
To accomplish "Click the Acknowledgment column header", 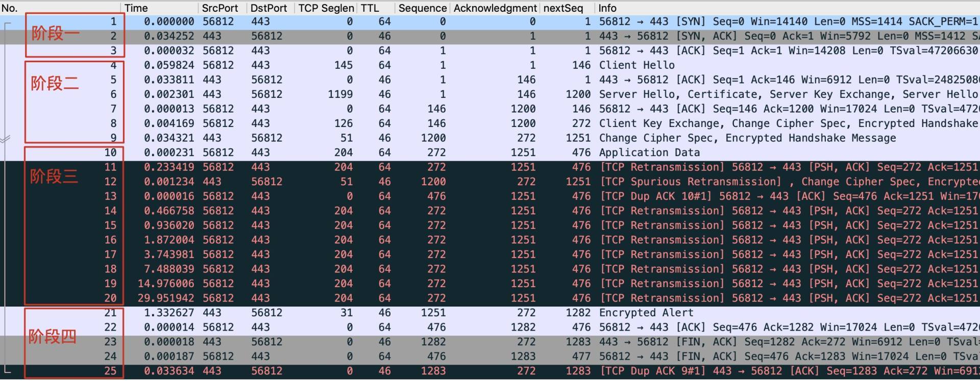I will click(495, 8).
